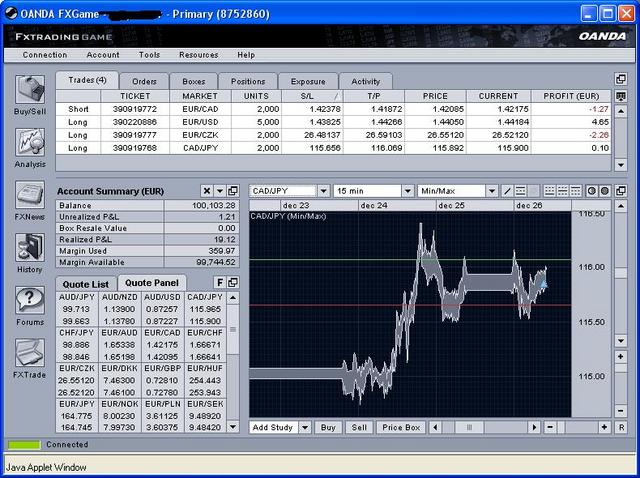This screenshot has width=640, height=478.
Task: Select the EUR/CZK long trade row
Action: [333, 135]
